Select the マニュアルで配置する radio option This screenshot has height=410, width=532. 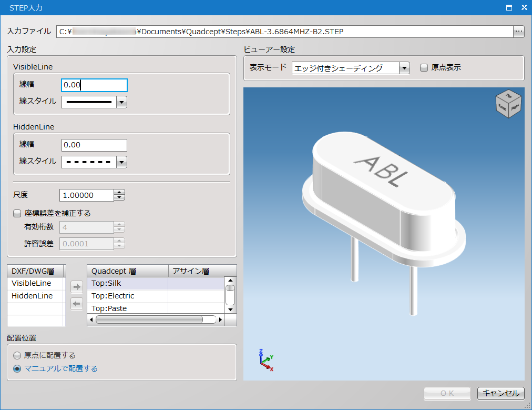click(17, 369)
